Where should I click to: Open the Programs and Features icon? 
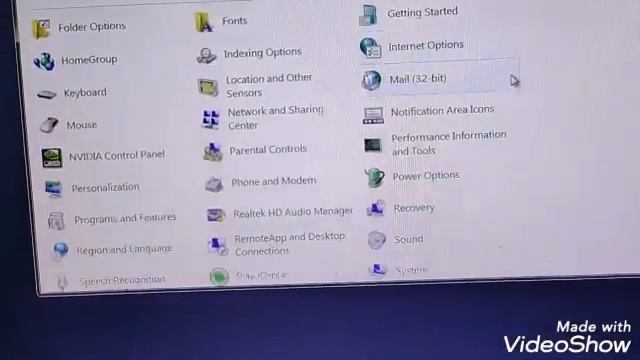[x=56, y=221]
